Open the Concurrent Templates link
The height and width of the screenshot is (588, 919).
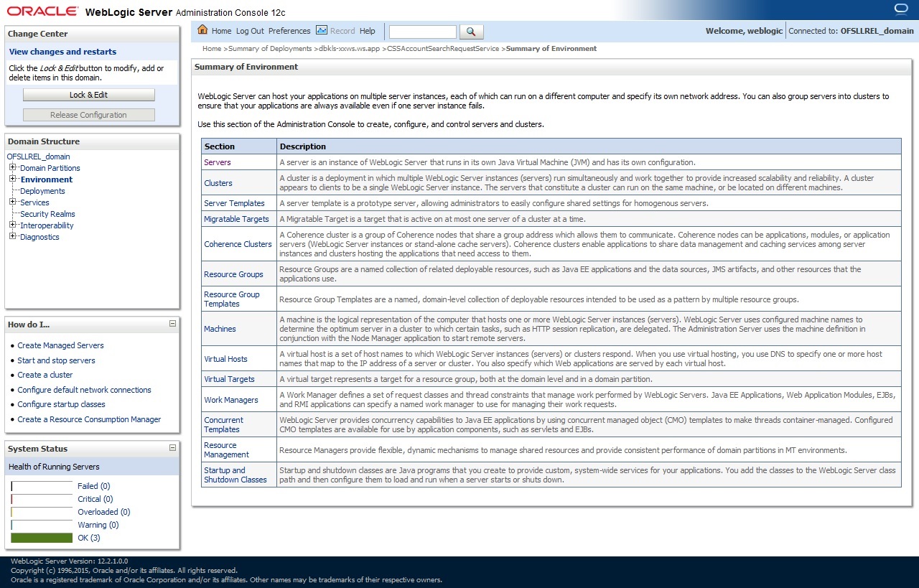(x=223, y=424)
